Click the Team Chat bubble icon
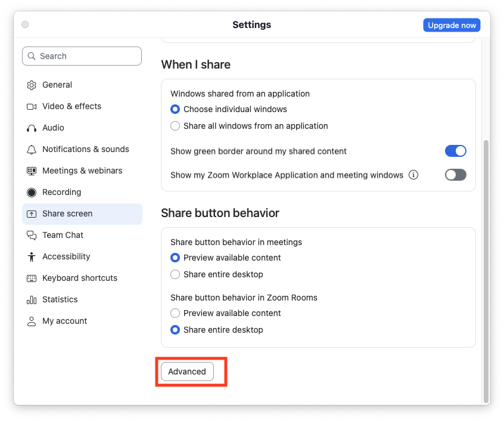 31,235
